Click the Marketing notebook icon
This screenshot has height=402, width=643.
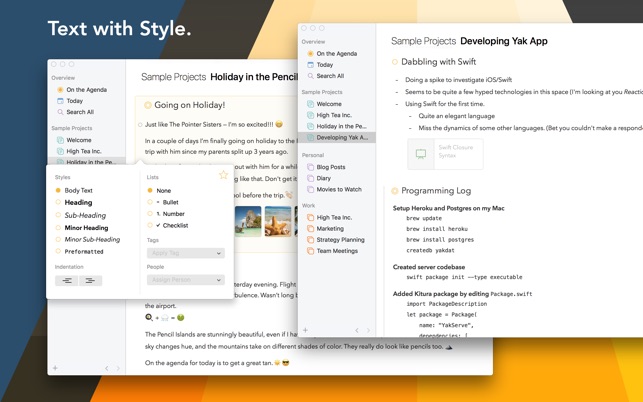(x=311, y=229)
